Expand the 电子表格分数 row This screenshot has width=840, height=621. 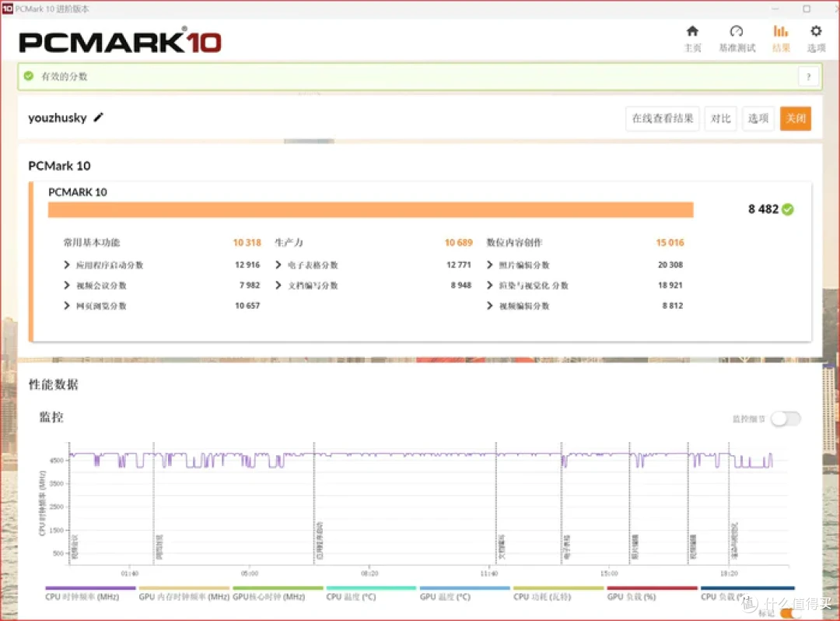pos(278,265)
